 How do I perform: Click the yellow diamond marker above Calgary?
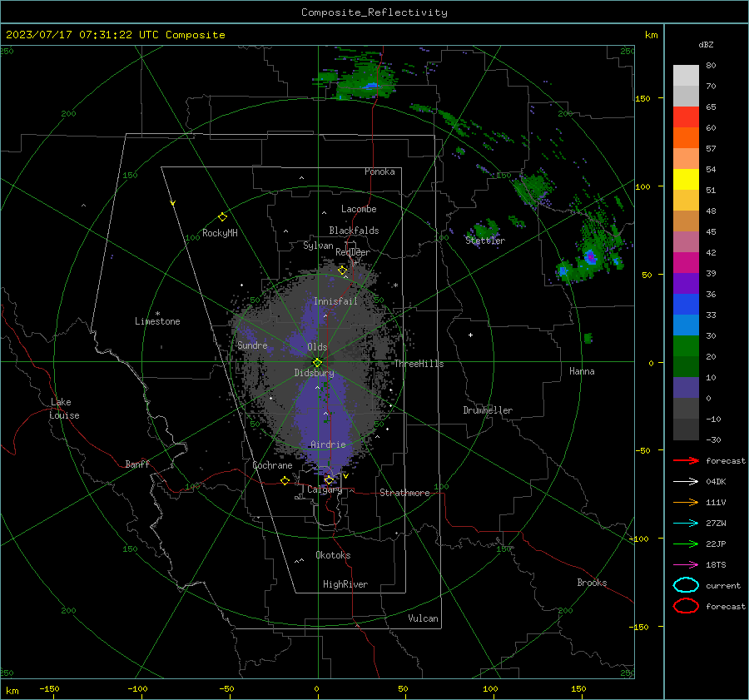(329, 479)
